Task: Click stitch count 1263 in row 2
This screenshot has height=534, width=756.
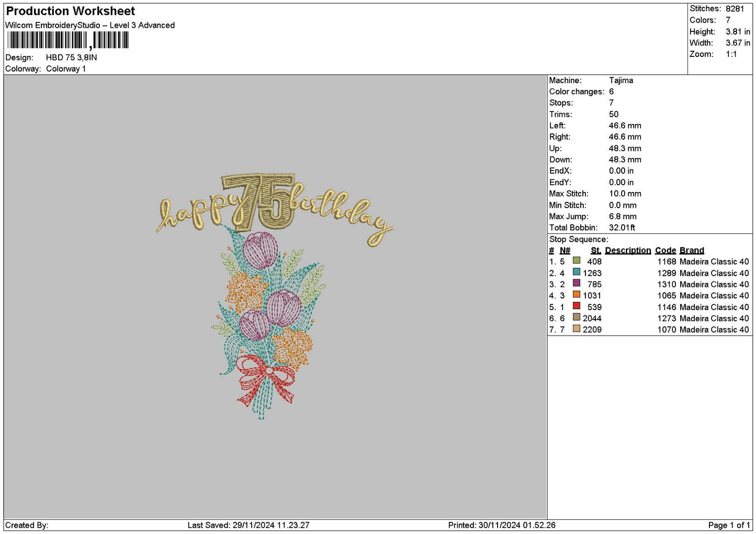Action: 592,273
